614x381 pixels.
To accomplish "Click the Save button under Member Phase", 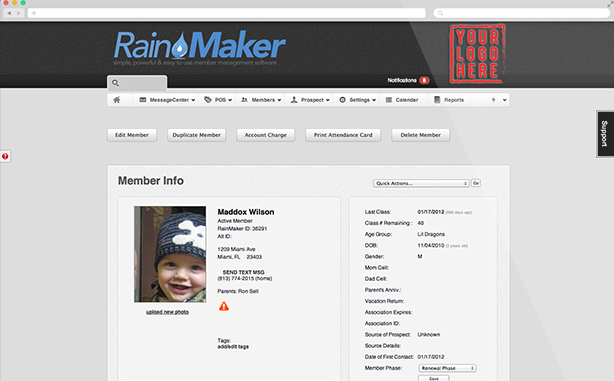I will coord(434,378).
